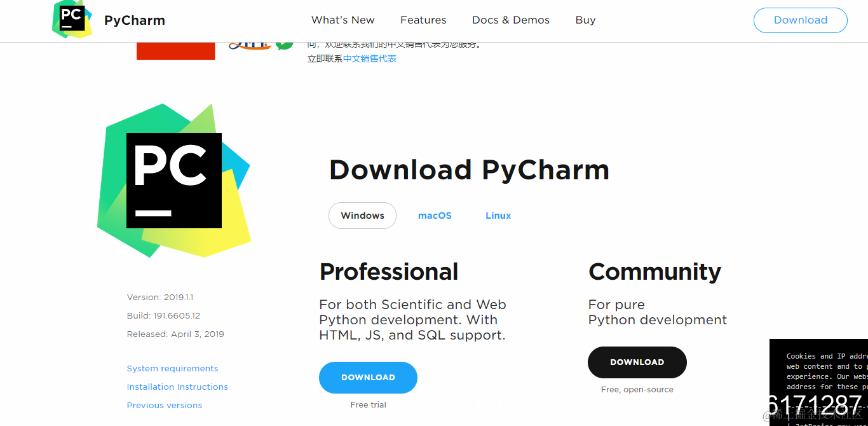Switch to the Linux tab
This screenshot has width=868, height=426.
coord(498,216)
